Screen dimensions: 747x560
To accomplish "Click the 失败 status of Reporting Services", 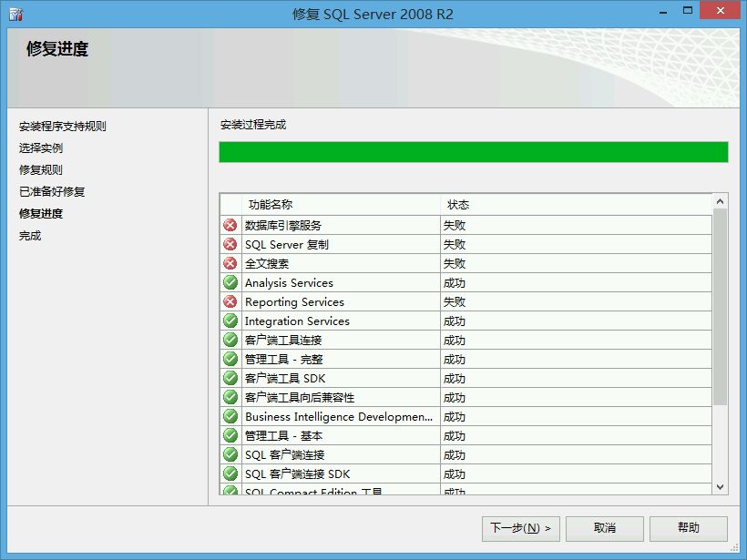I will pos(455,301).
